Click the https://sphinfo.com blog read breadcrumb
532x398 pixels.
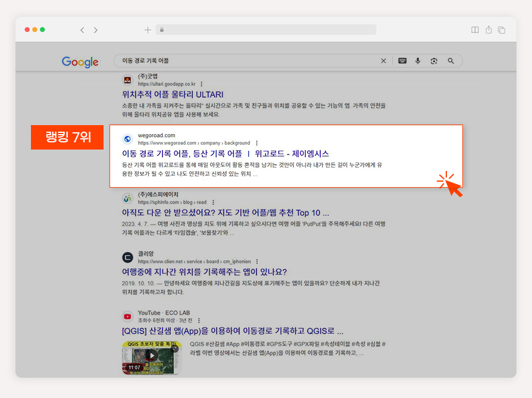pyautogui.click(x=172, y=203)
